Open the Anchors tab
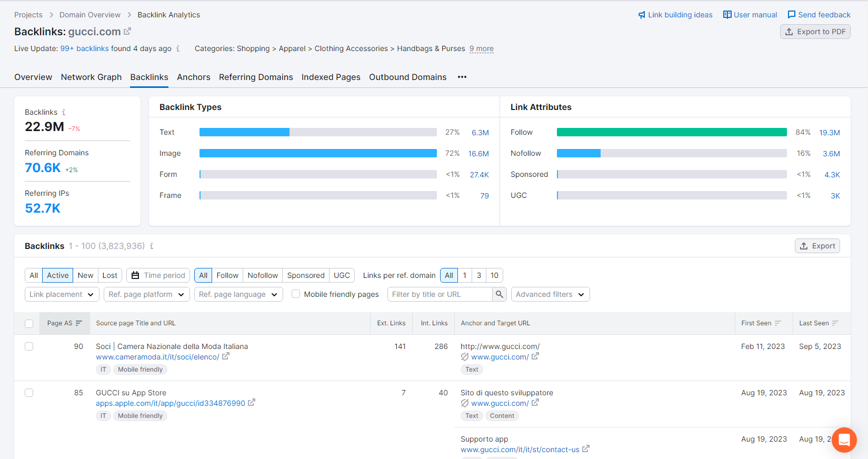 click(193, 77)
